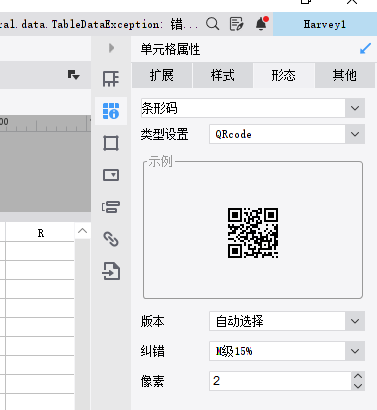The height and width of the screenshot is (410, 377).
Task: Switch to the 形态 tab
Action: tap(283, 75)
